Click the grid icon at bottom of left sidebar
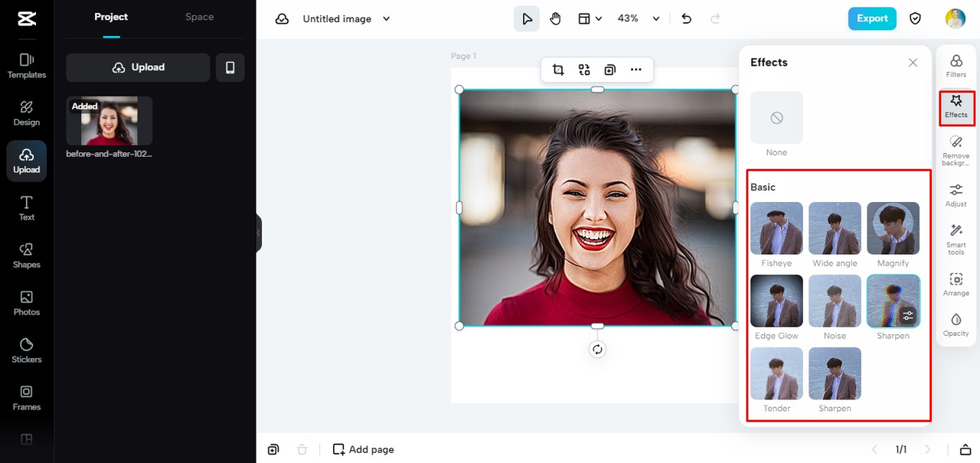Screen dimensions: 980x463 [x=27, y=439]
